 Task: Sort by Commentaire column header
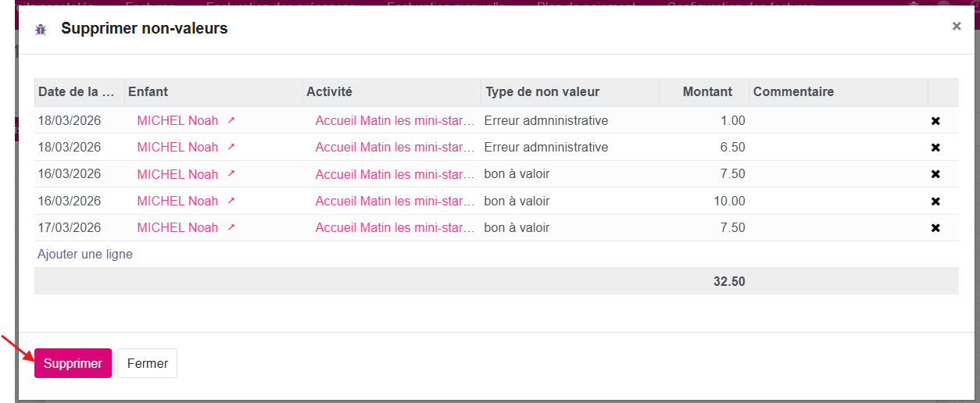point(838,91)
